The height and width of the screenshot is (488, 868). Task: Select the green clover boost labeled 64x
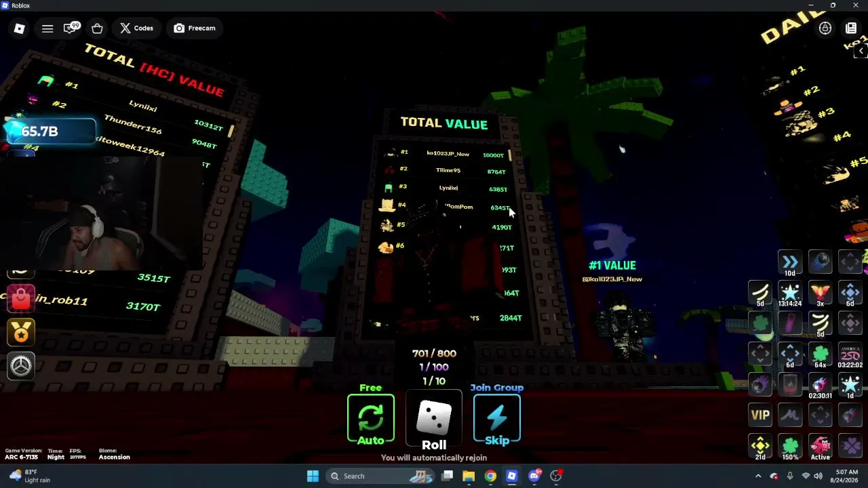[x=820, y=356]
